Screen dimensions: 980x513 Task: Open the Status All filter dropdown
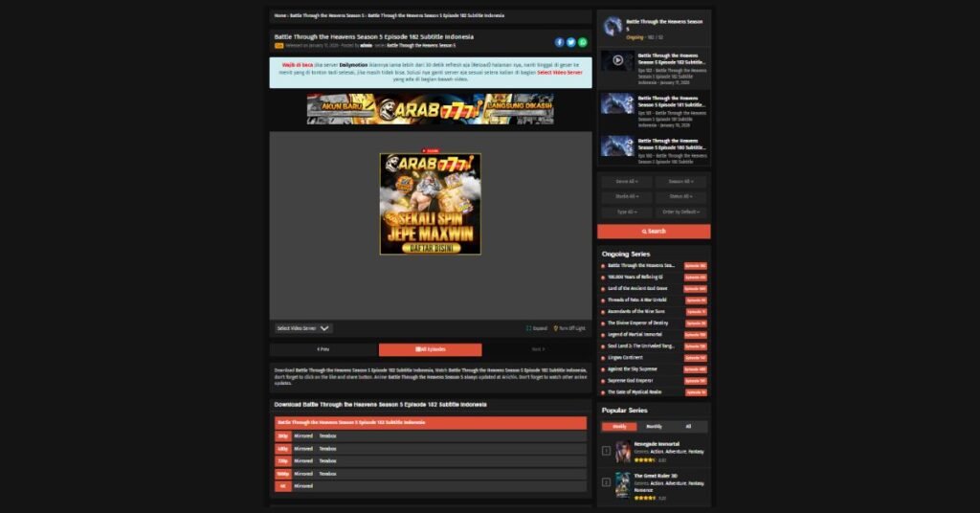[681, 196]
